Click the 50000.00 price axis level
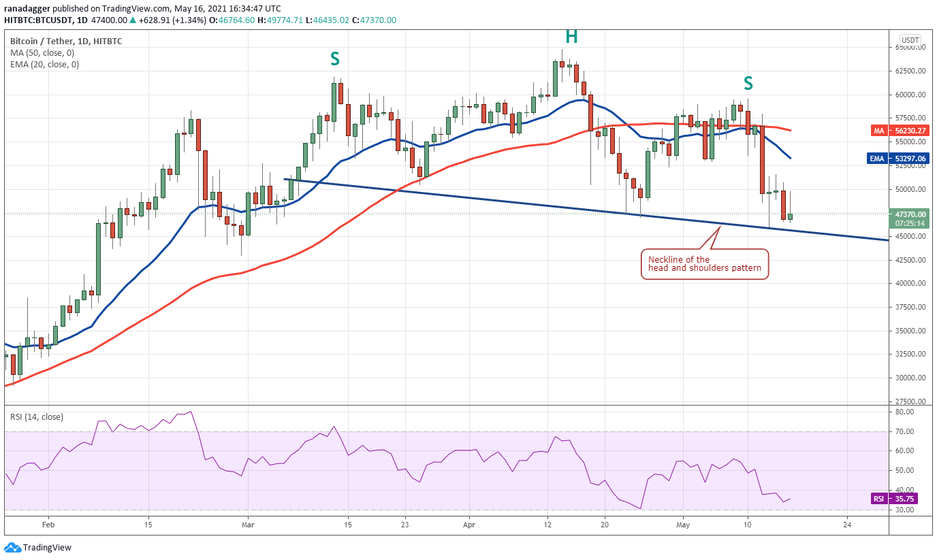The image size is (937, 560). click(910, 189)
